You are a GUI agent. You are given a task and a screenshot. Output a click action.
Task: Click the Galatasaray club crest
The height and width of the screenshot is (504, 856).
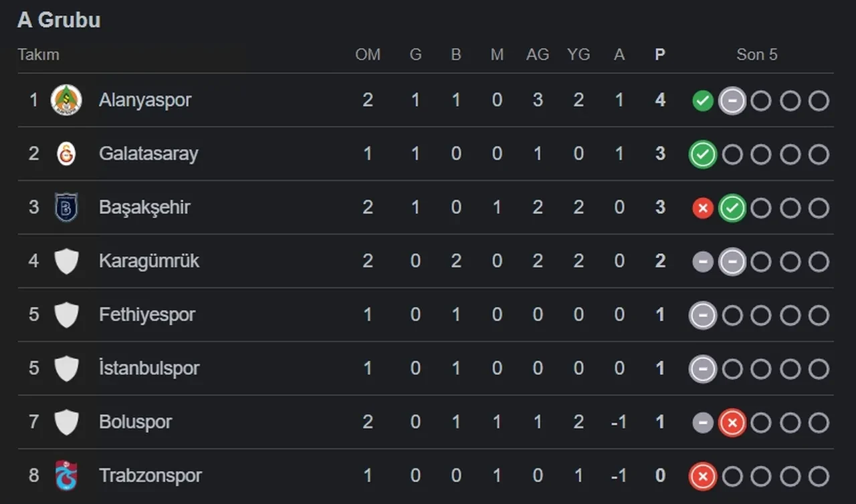(x=66, y=154)
